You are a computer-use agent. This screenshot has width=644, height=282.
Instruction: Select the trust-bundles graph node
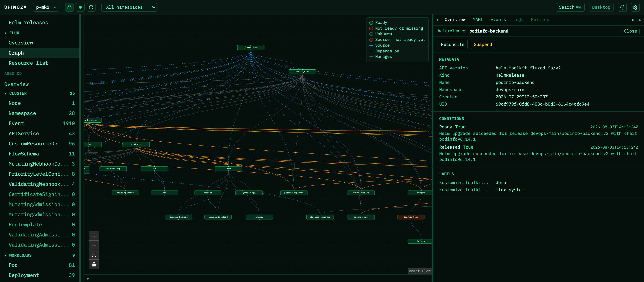point(361,193)
